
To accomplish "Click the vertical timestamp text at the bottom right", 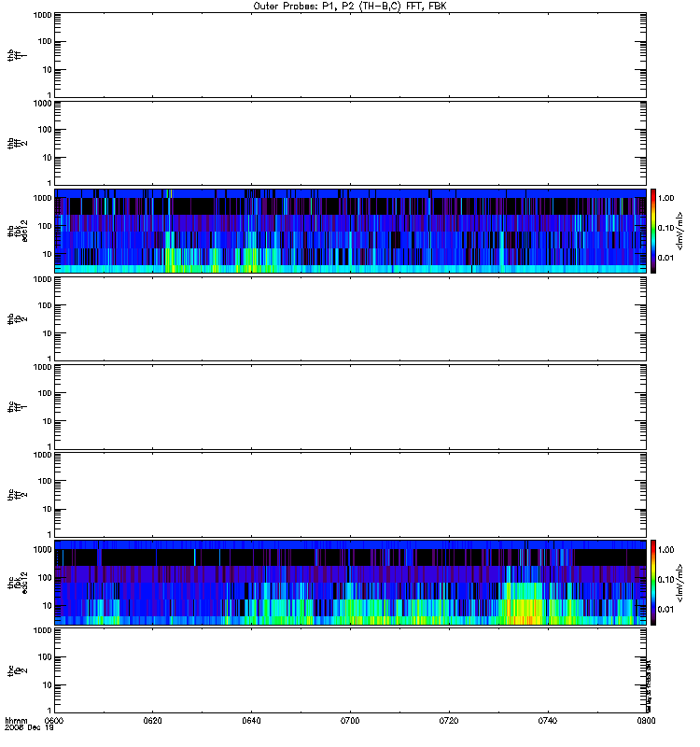I will tap(649, 686).
